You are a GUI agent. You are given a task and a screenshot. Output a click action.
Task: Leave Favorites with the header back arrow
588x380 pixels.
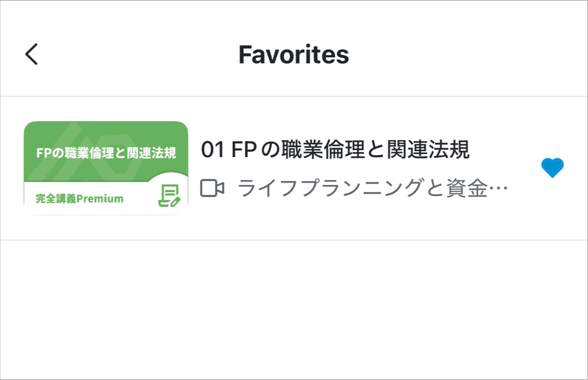[31, 54]
